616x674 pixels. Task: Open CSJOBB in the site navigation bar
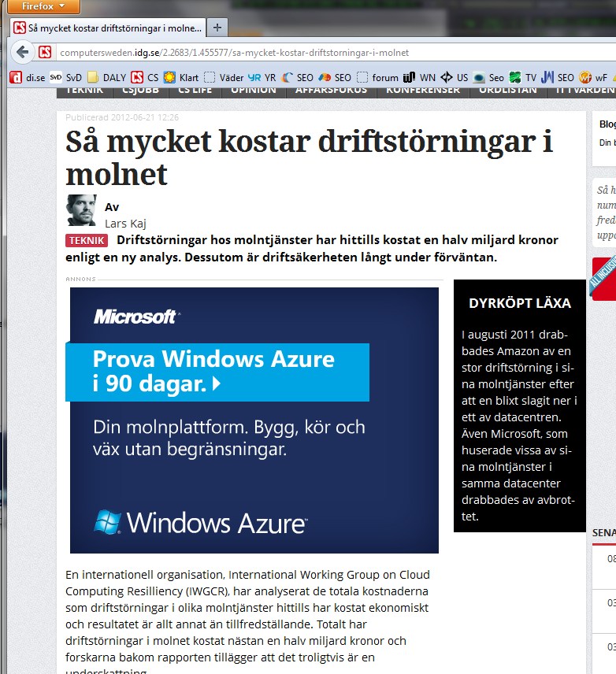tap(141, 91)
